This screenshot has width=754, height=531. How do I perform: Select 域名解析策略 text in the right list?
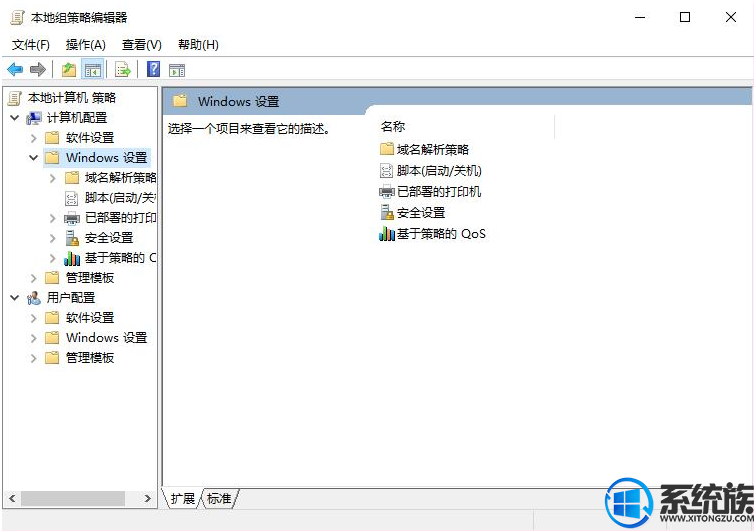coord(433,150)
